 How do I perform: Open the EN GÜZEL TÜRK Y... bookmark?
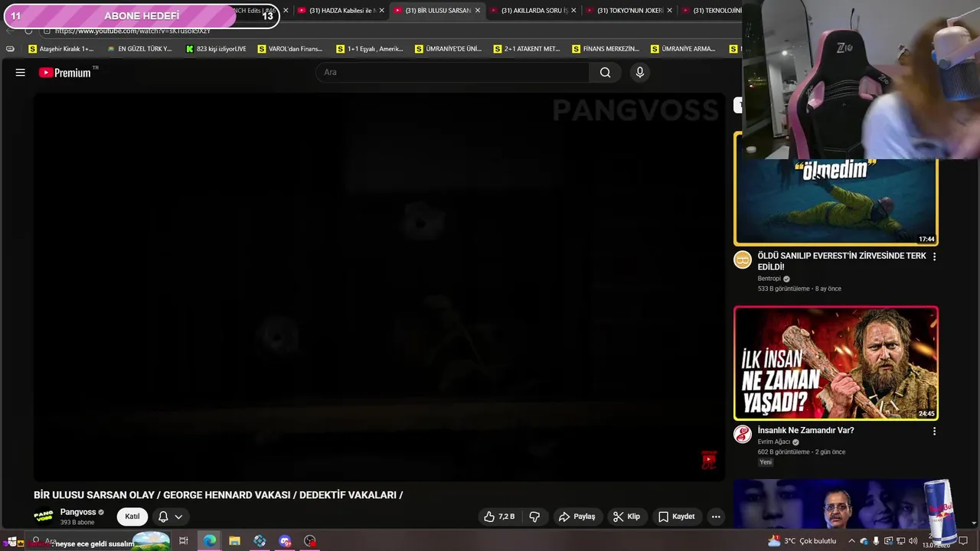139,49
